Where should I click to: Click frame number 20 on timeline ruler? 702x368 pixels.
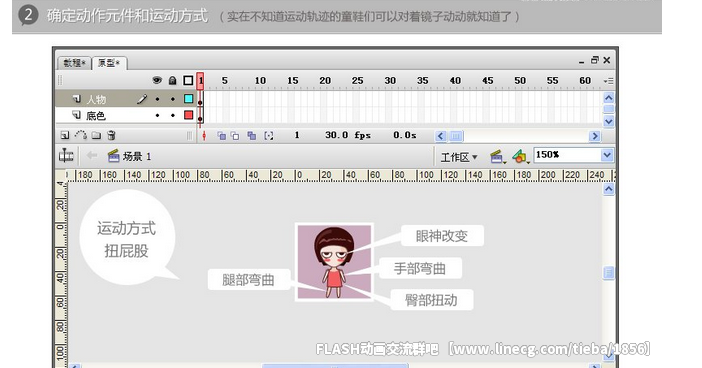click(x=325, y=81)
